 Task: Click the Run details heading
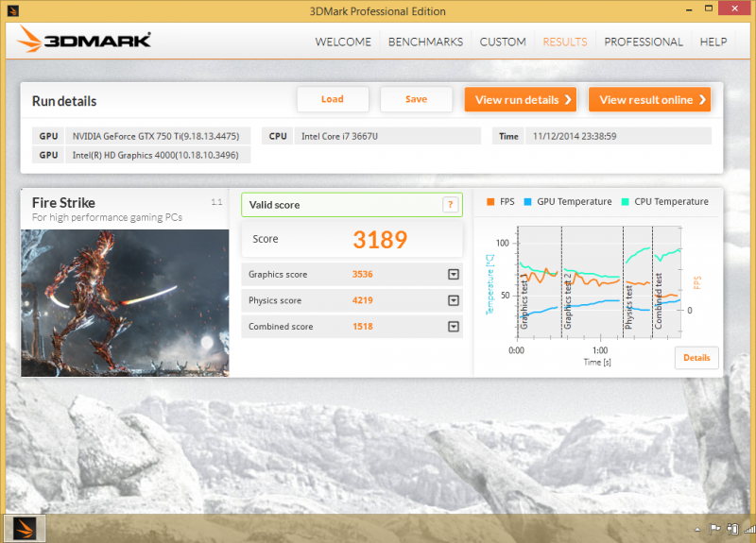64,101
